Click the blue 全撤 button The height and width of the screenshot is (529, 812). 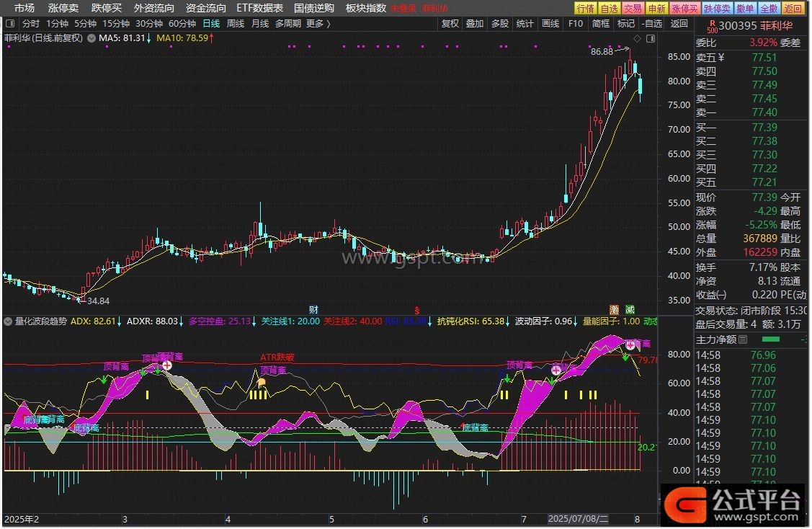(x=769, y=9)
